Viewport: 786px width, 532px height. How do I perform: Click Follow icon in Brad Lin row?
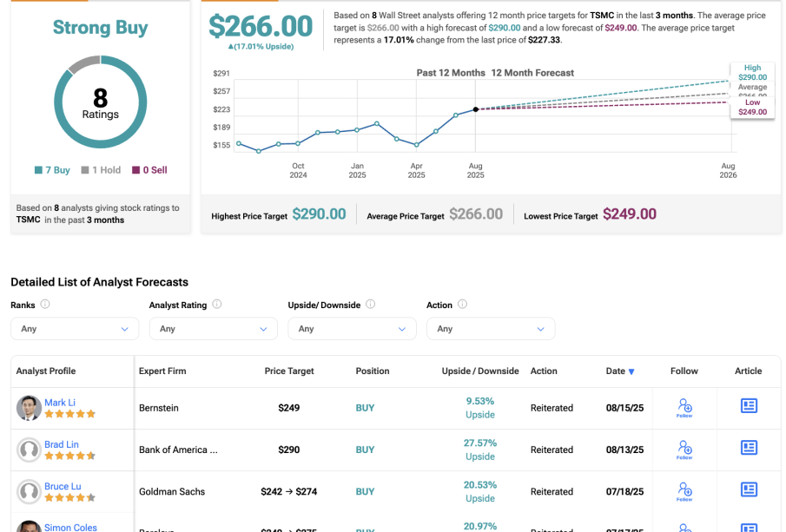[x=684, y=448]
